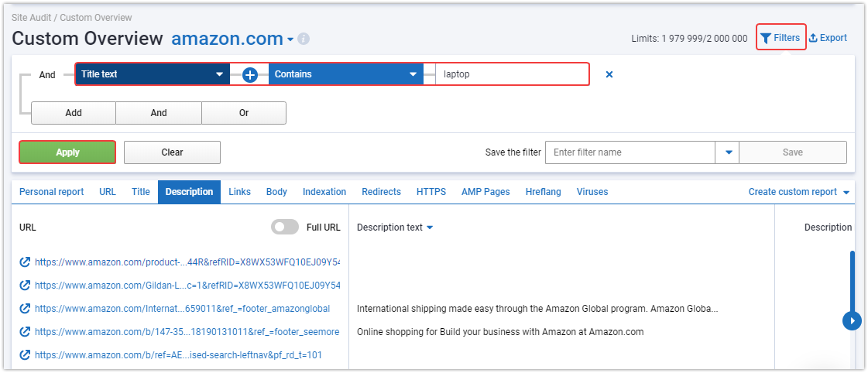868x373 pixels.
Task: Open the Indexation tab
Action: tap(324, 191)
